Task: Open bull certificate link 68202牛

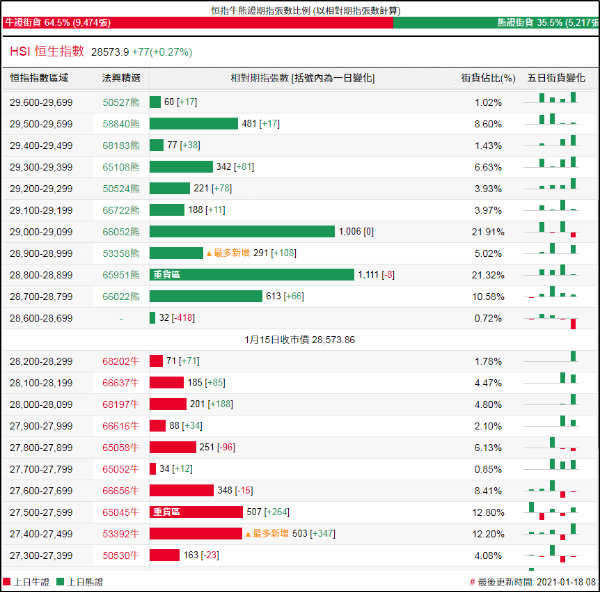Action: (121, 361)
